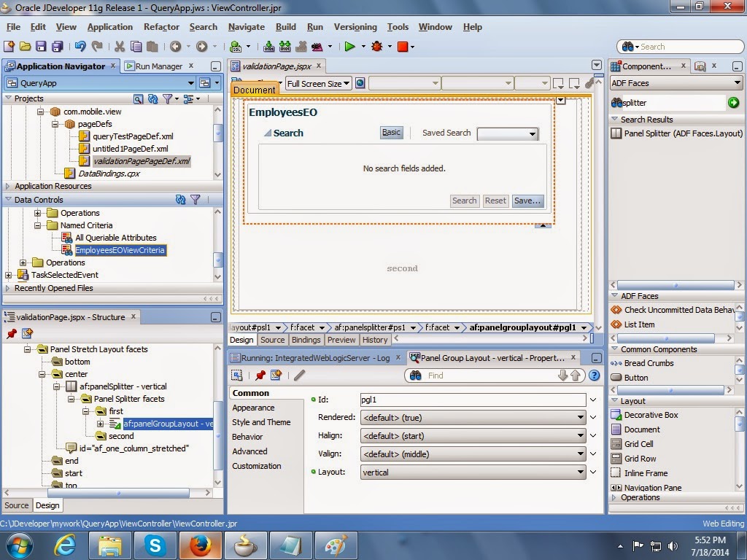Screen dimensions: 747x560
Task: Click the Save All toolbar icon
Action: pos(57,46)
